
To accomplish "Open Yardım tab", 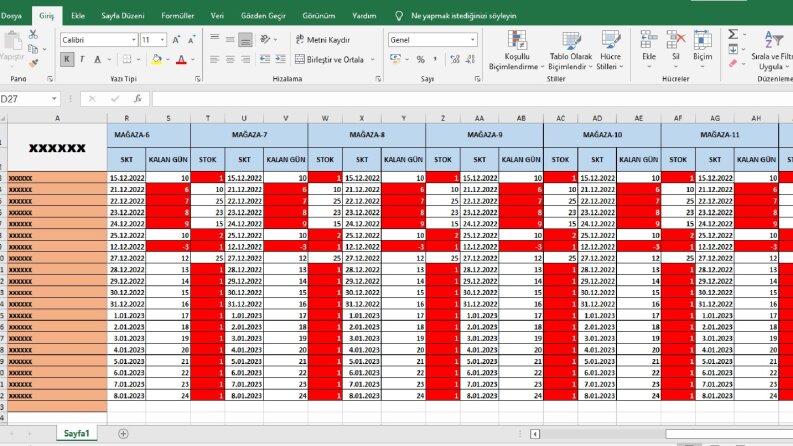I will click(x=364, y=16).
